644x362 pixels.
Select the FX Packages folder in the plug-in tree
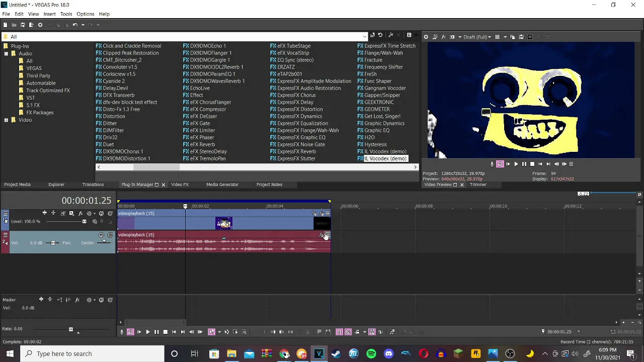[x=40, y=113]
